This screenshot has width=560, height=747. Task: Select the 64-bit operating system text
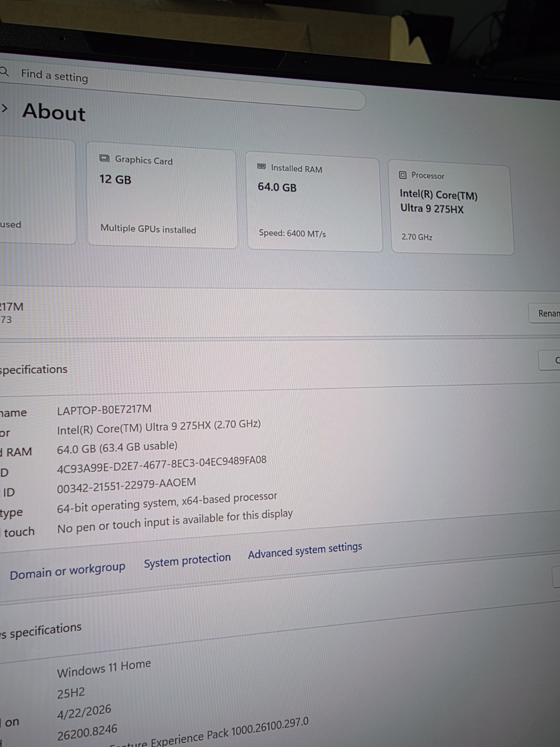pyautogui.click(x=167, y=503)
